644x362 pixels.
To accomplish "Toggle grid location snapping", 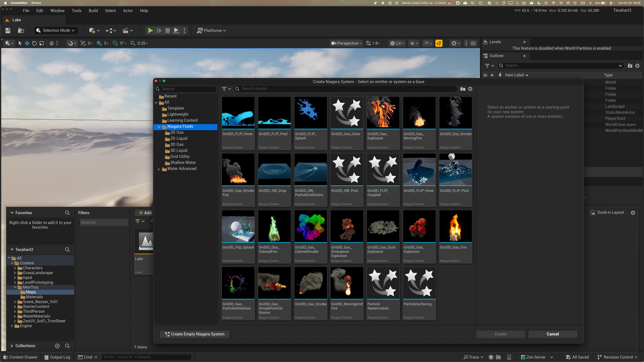I will click(99, 43).
